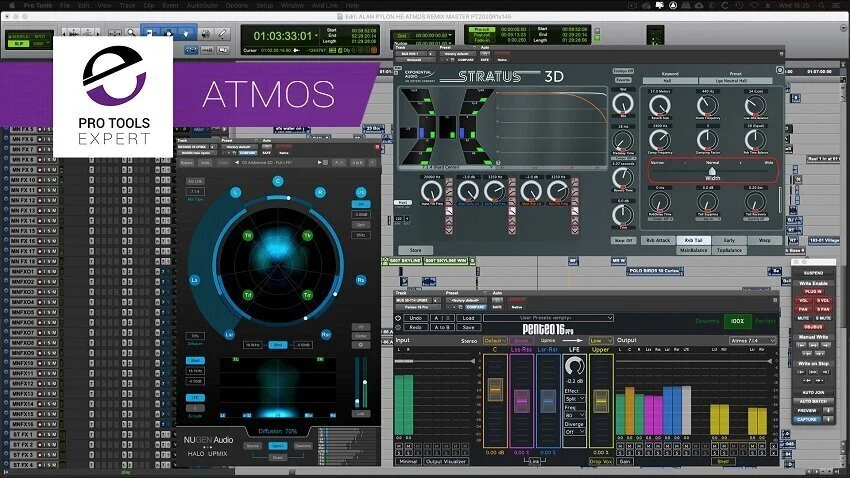Click the Penteo C channel fader
This screenshot has width=850, height=478.
[495, 389]
